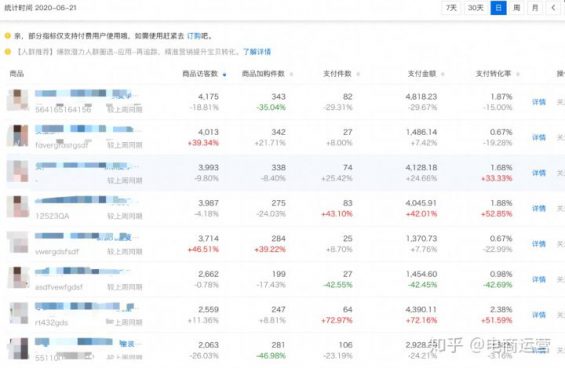The image size is (565, 368).
Task: Open product thumbnail for 12523QA row
Action: [18, 207]
